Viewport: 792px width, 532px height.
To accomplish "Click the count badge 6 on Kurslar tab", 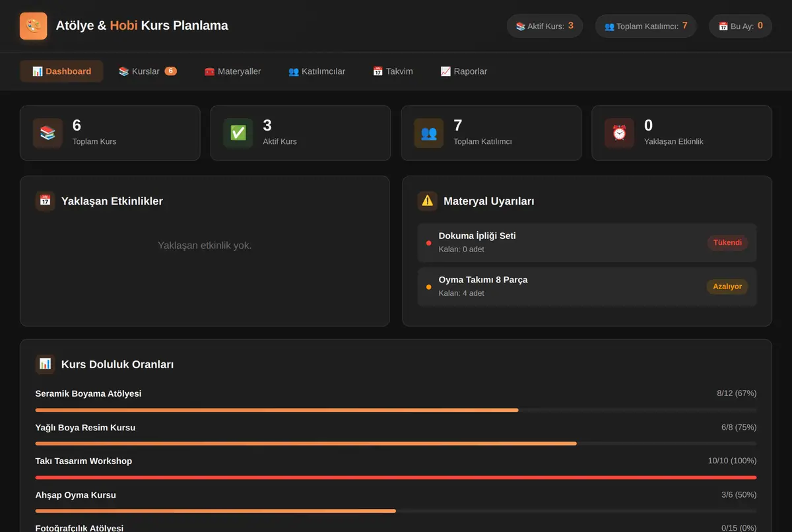I will (x=170, y=71).
